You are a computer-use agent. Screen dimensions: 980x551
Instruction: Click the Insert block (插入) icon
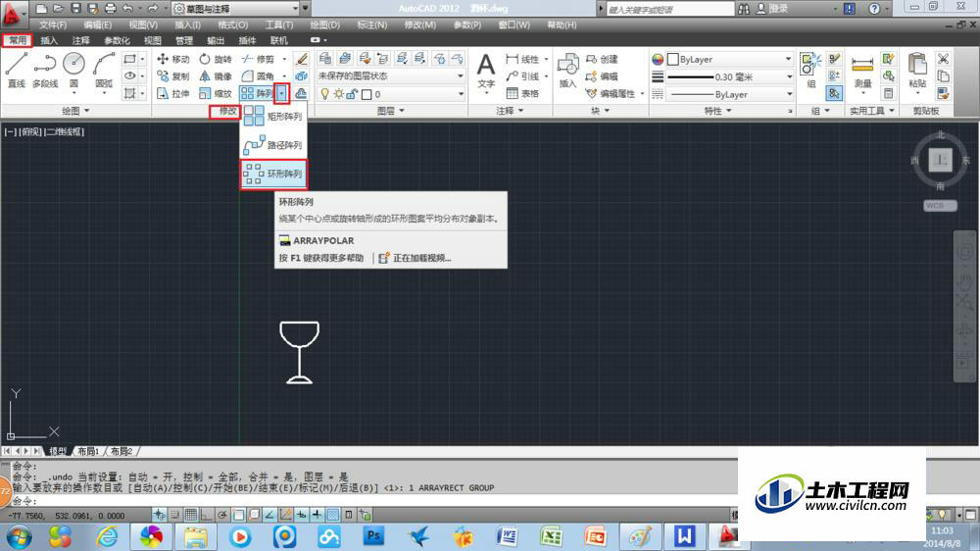567,70
